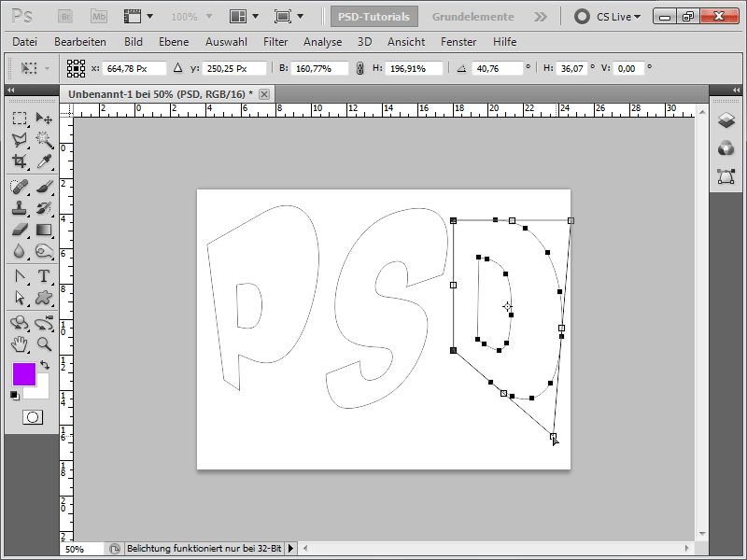Screen dimensions: 747x560
Task: Select the Magic Wand tool
Action: pyautogui.click(x=44, y=139)
